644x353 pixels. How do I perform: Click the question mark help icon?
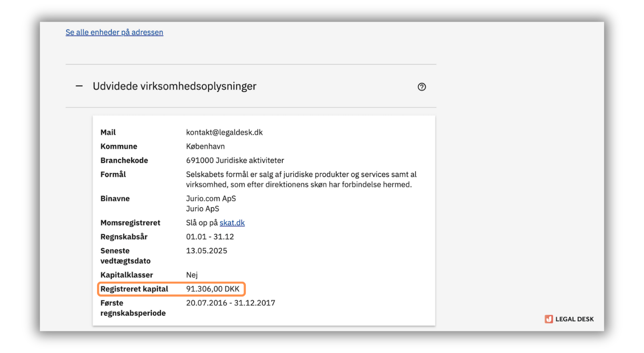421,87
